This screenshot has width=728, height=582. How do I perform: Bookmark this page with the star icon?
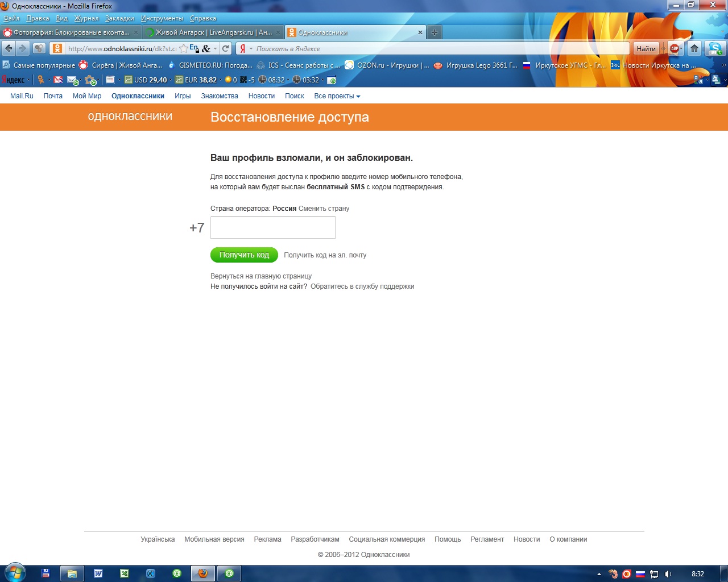pyautogui.click(x=183, y=49)
